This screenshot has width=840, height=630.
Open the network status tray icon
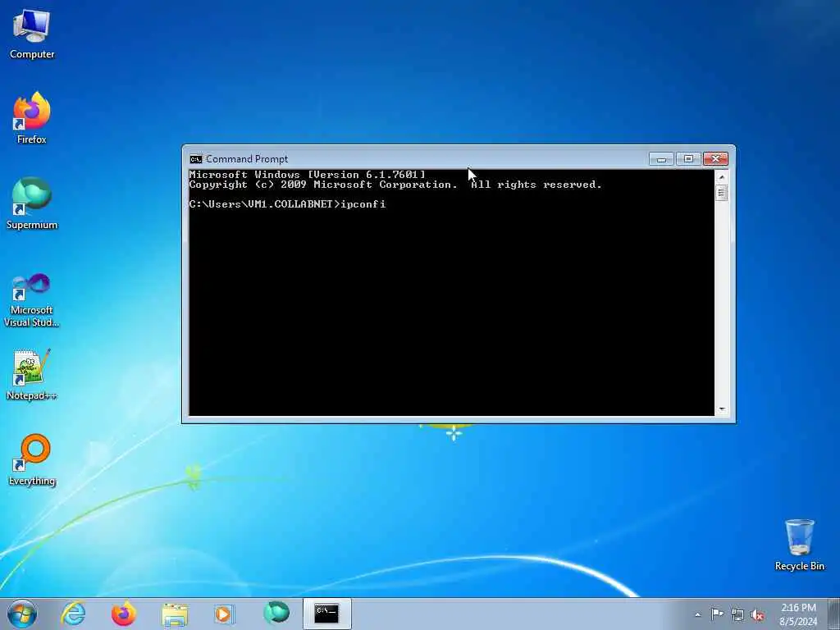[737, 615]
